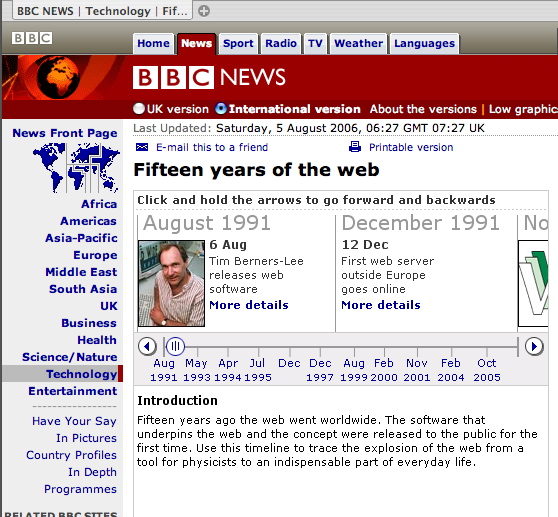Click More details for 12 Dec entry
Screen dimensions: 558x517
tap(381, 305)
